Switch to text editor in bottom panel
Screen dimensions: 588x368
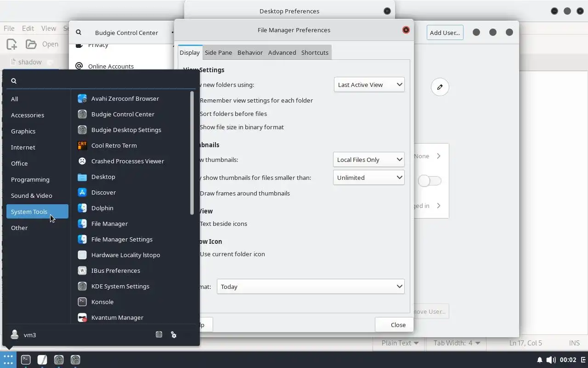pyautogui.click(x=42, y=360)
